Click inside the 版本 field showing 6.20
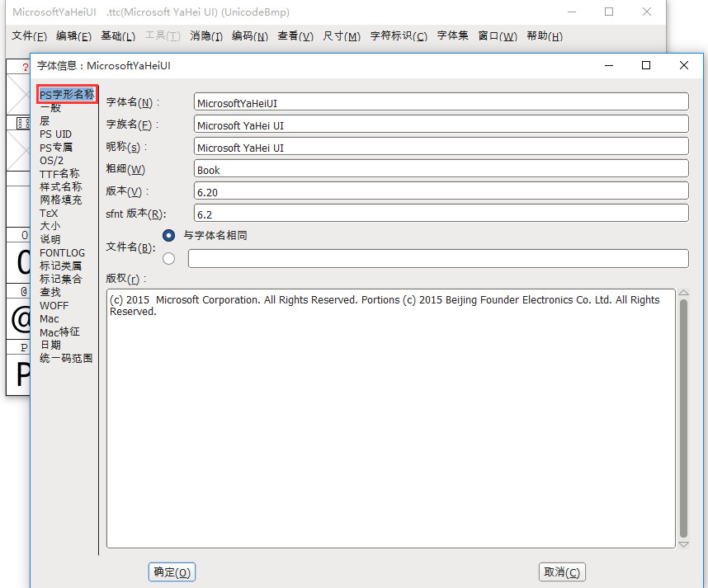This screenshot has height=588, width=708. (440, 191)
